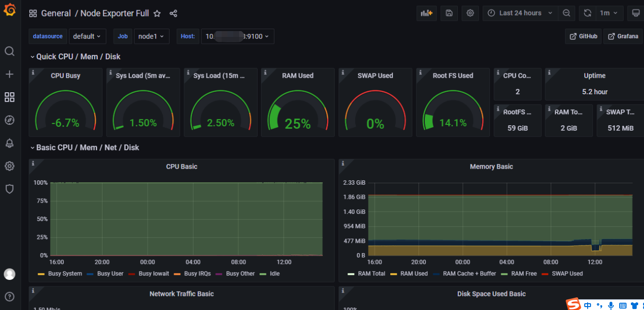Image resolution: width=644 pixels, height=310 pixels.
Task: Click the info icon on CPU Busy panel
Action: [x=33, y=72]
